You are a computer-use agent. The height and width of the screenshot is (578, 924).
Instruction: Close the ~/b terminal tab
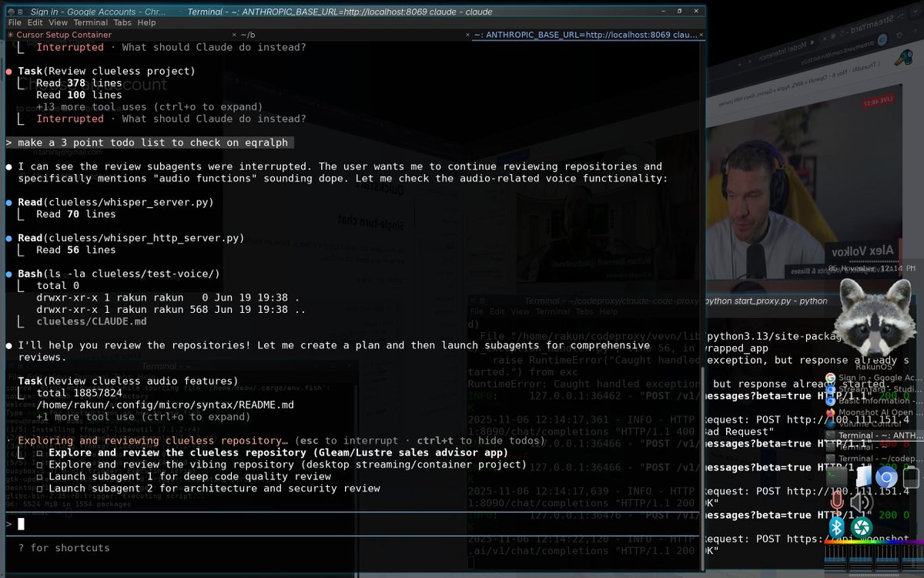[x=467, y=35]
